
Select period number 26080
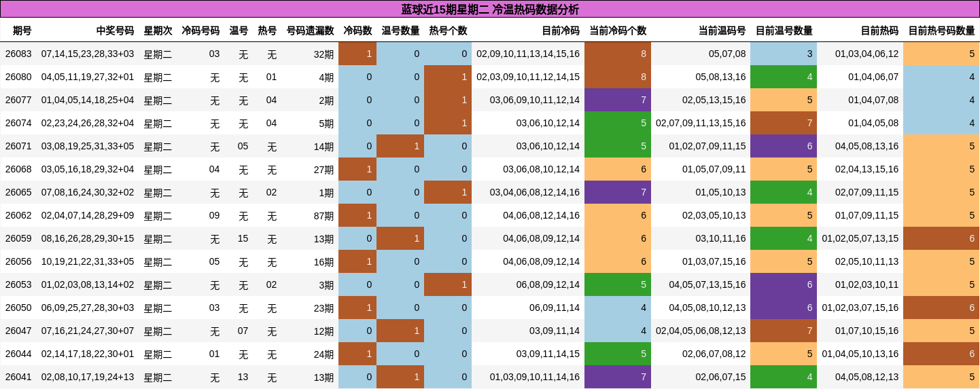pos(18,77)
